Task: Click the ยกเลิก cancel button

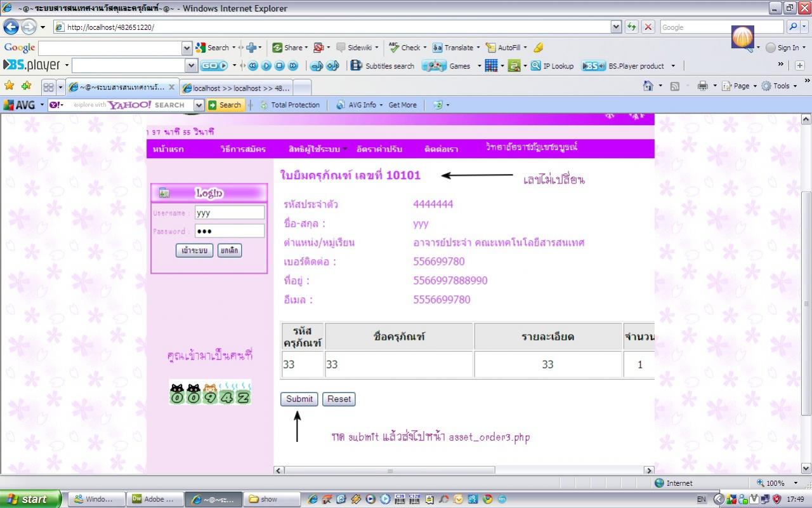Action: pos(229,250)
